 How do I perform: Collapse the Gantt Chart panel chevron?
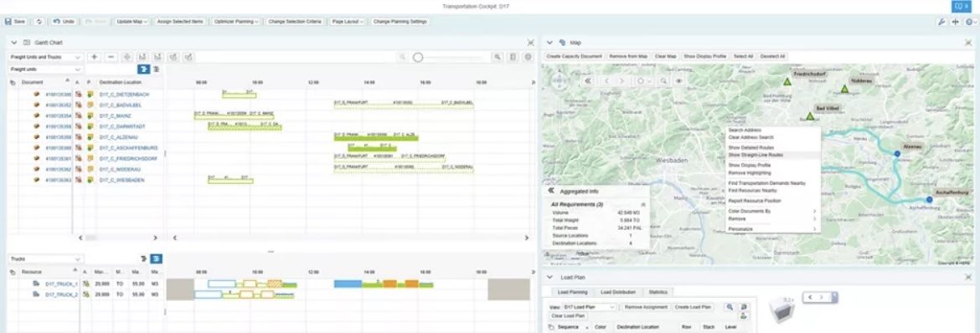tap(14, 43)
